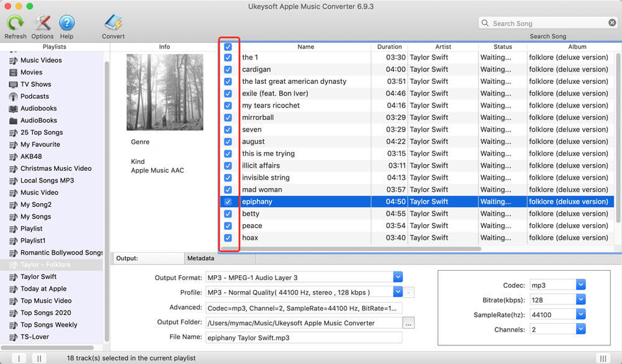Select the Top Songs 2020 playlist icon

click(13, 313)
